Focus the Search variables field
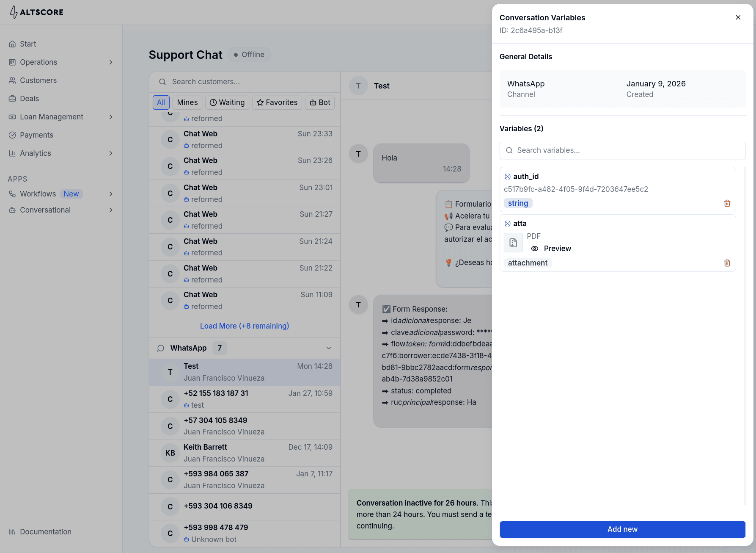This screenshot has width=756, height=553. [622, 150]
